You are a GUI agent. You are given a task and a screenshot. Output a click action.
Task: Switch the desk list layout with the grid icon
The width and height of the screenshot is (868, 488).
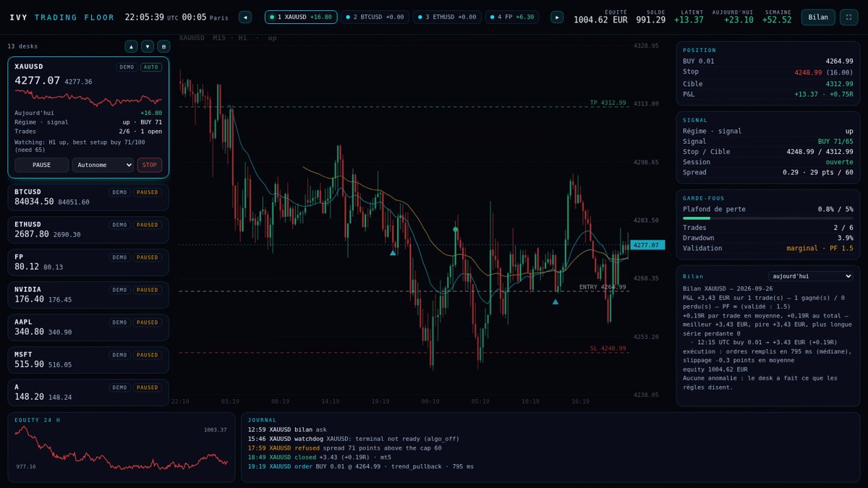tap(164, 46)
